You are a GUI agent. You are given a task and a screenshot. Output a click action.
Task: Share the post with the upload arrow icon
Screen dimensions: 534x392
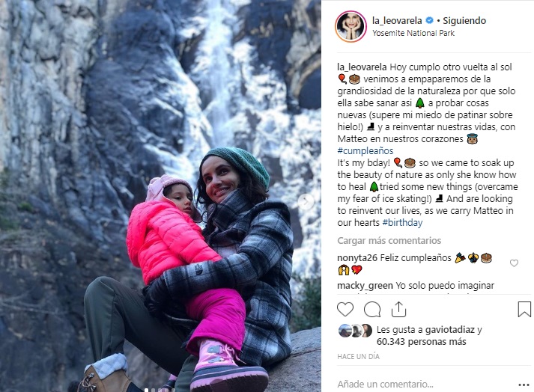point(398,309)
